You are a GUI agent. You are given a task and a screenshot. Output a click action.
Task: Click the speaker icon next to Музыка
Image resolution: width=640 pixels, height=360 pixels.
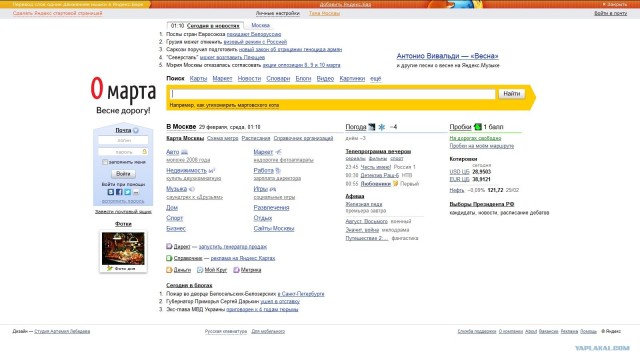[192, 189]
